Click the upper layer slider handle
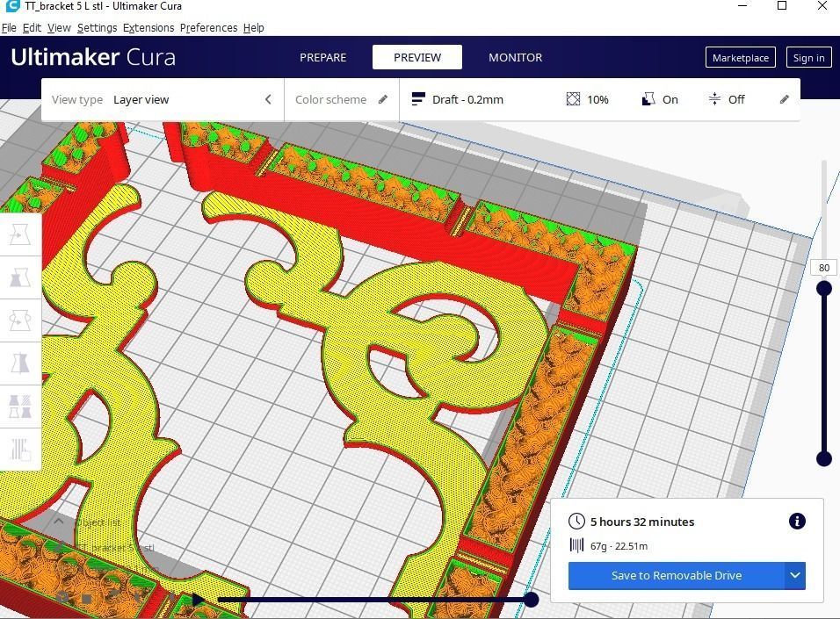 coord(824,289)
